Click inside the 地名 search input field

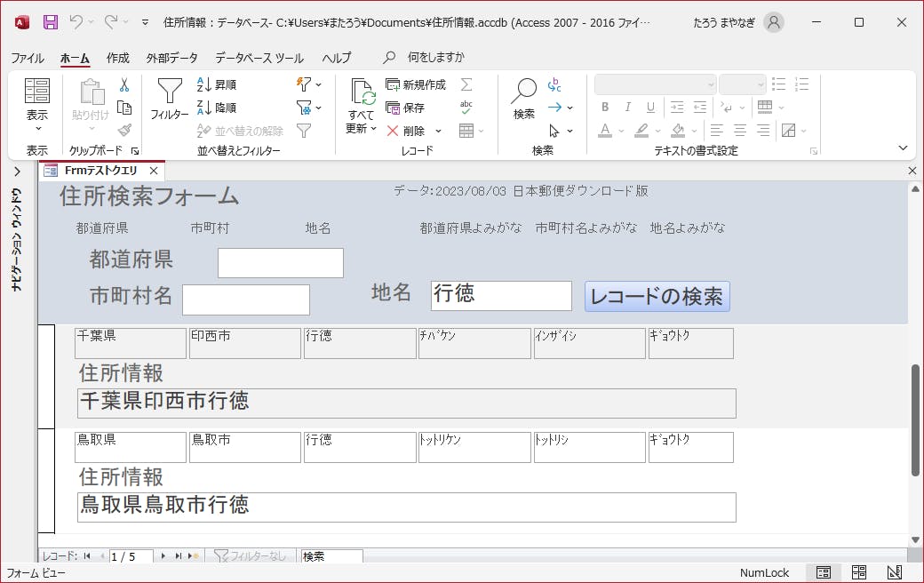[500, 293]
